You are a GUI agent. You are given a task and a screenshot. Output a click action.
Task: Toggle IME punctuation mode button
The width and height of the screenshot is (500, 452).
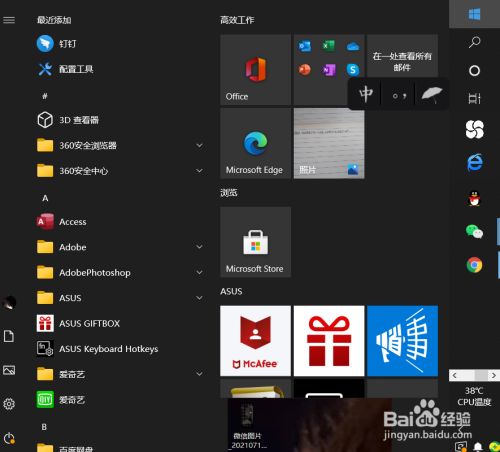(399, 96)
